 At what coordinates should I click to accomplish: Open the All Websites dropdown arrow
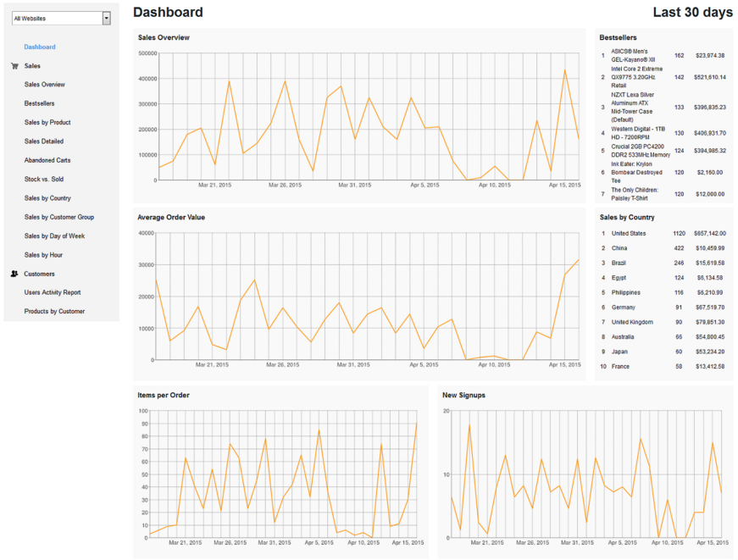[106, 18]
